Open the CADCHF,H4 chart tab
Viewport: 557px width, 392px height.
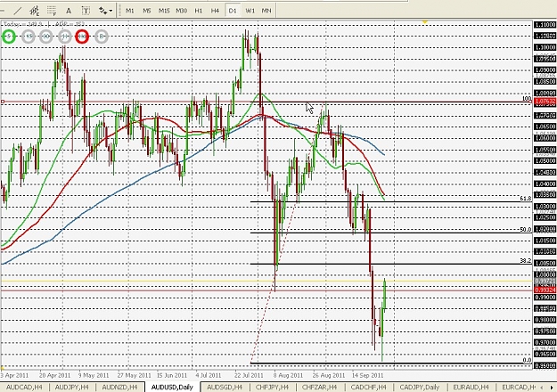[x=368, y=387]
